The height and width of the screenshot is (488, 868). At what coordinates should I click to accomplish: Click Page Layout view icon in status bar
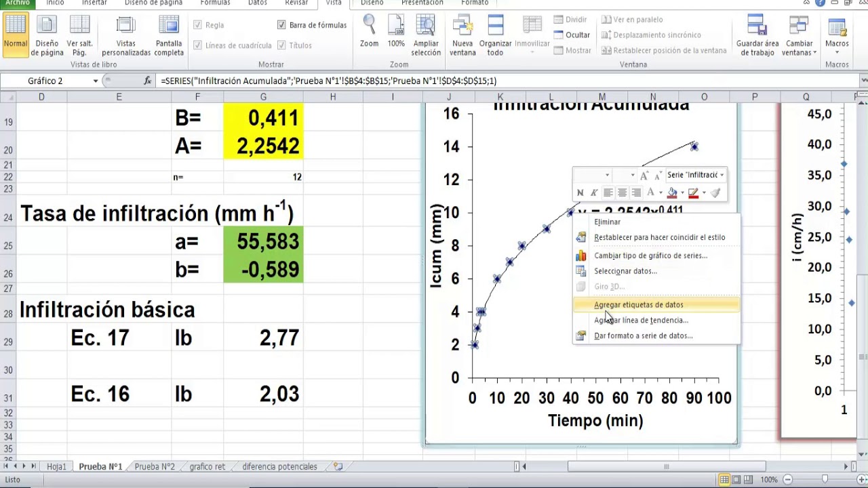point(736,480)
